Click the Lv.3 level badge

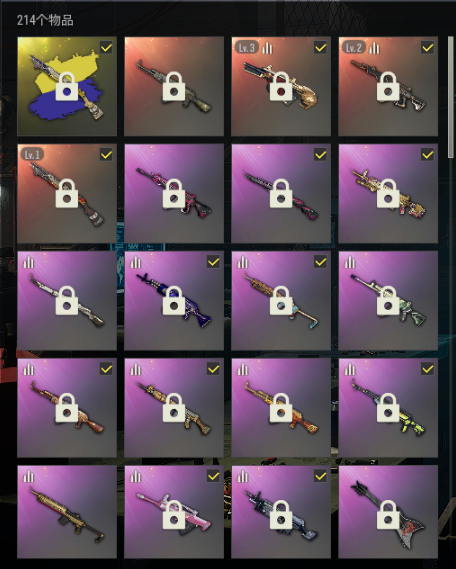(x=247, y=48)
